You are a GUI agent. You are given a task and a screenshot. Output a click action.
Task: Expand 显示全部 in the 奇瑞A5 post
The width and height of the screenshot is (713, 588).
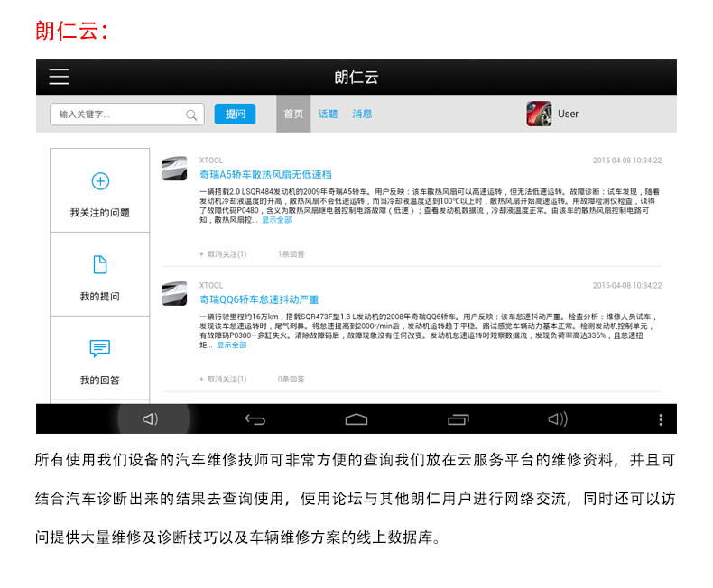(276, 220)
